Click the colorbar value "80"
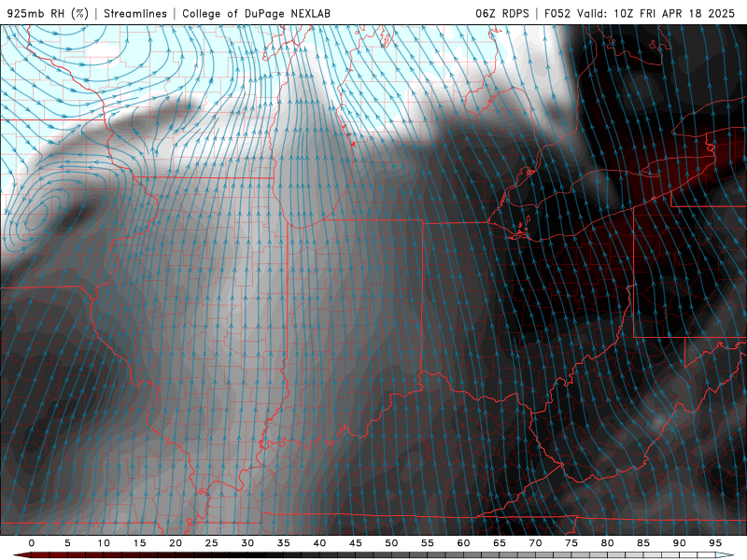Image resolution: width=747 pixels, height=560 pixels. 607,543
